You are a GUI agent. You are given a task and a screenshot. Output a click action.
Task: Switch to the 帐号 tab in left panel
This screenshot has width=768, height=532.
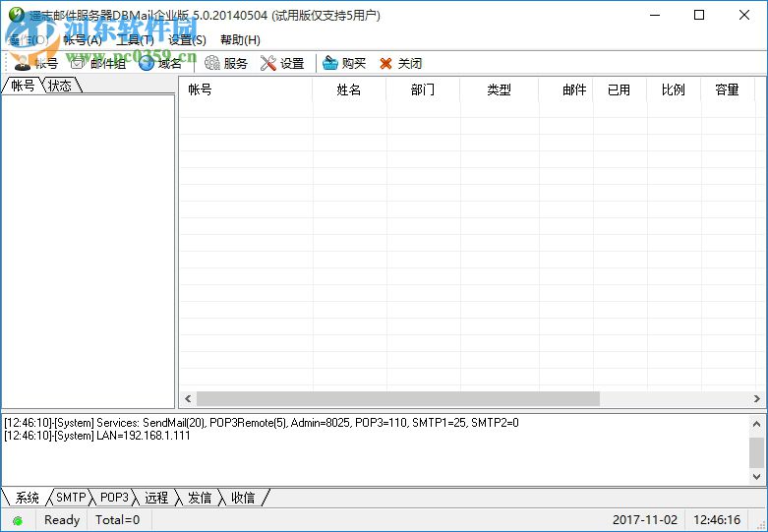click(23, 86)
